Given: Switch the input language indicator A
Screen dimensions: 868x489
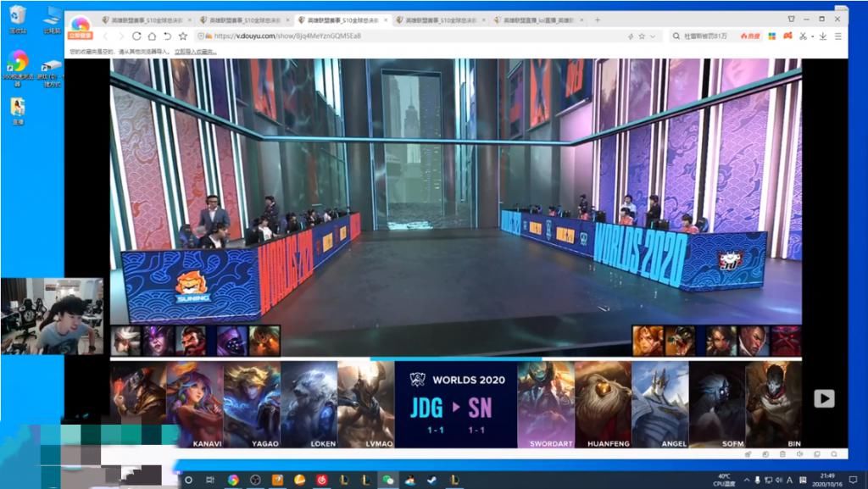Looking at the screenshot, I should click(789, 480).
